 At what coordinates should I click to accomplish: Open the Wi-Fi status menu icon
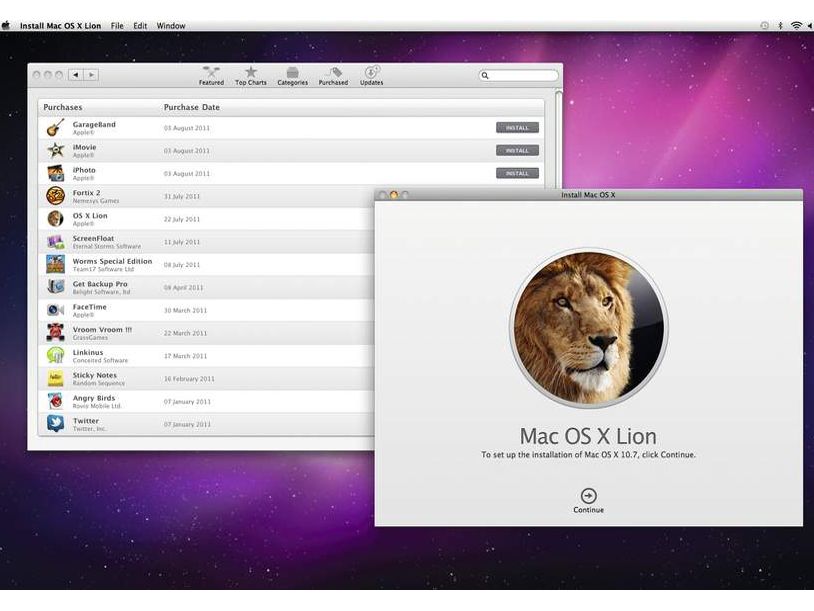click(x=797, y=25)
